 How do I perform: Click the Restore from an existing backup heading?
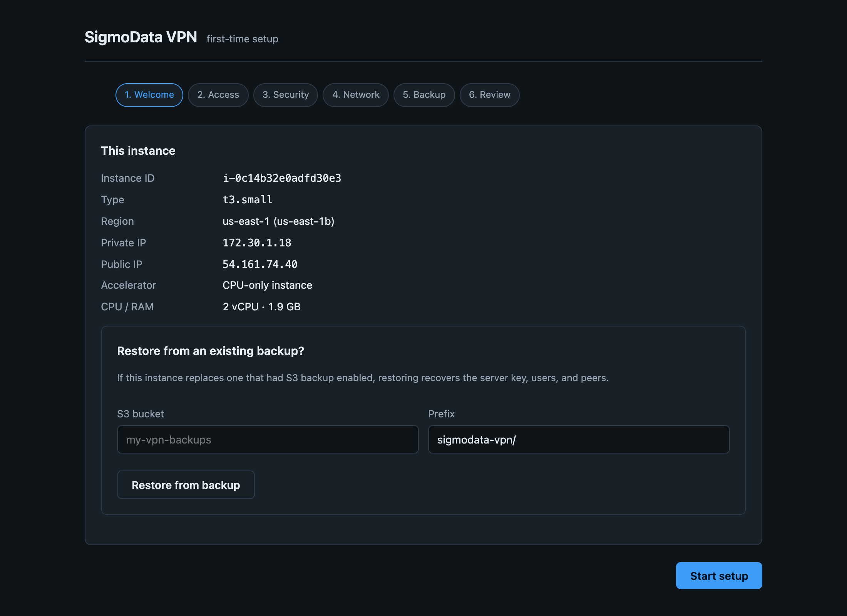[x=211, y=351]
